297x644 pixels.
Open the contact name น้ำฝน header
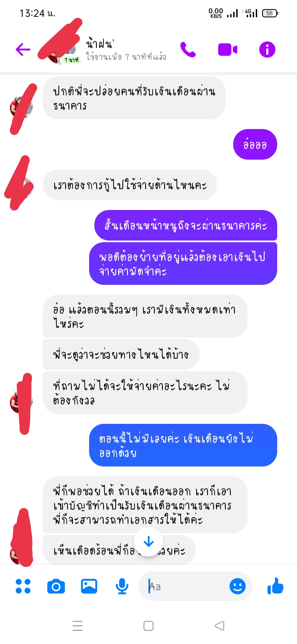click(100, 43)
